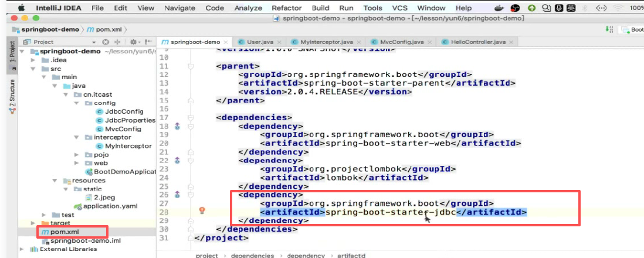Collapse the src folder
Screen dimensions: 644x258
coord(33,69)
